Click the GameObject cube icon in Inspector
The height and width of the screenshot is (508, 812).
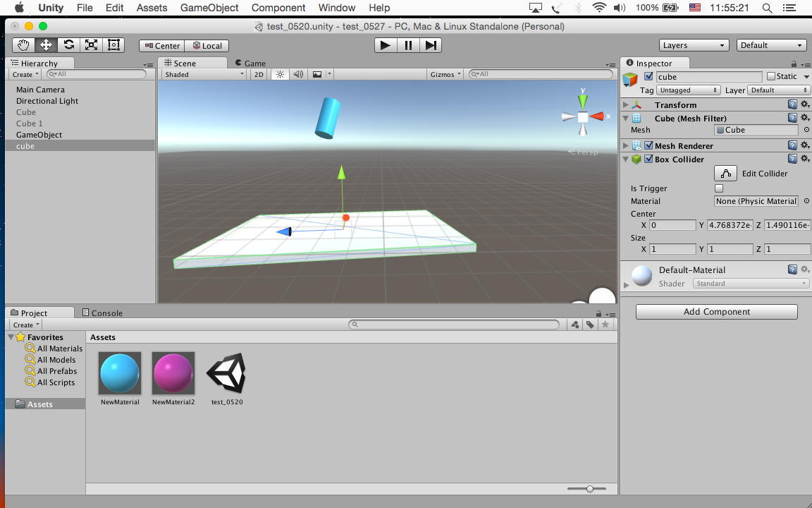click(630, 79)
